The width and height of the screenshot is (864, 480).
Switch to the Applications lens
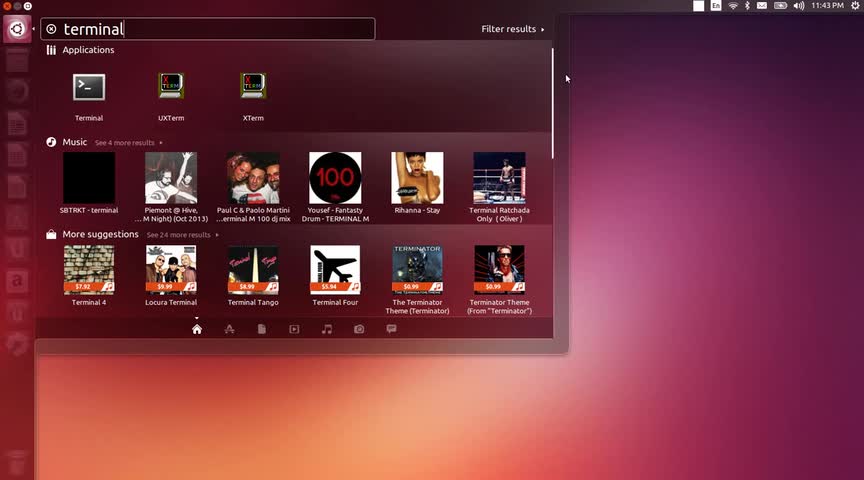click(x=229, y=329)
